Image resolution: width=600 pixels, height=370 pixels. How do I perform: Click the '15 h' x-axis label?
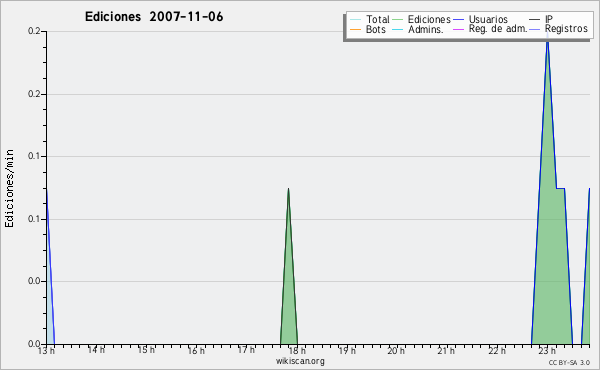tap(146, 350)
